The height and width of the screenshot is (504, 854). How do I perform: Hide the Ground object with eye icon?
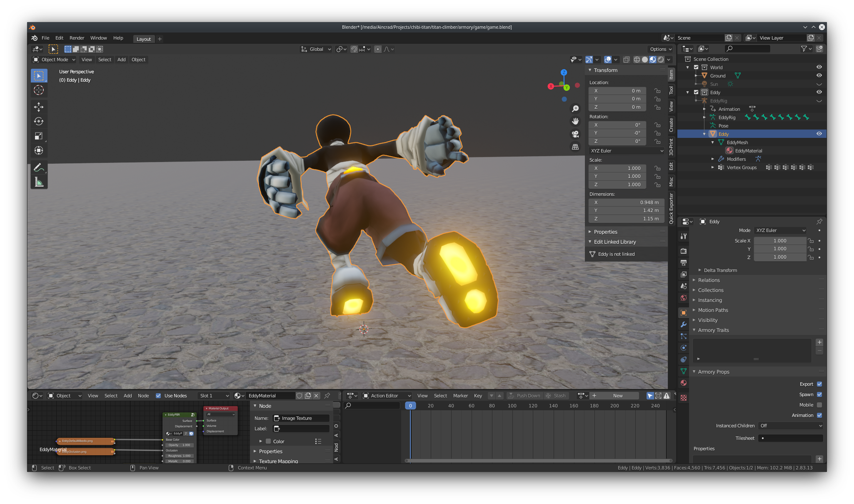(819, 75)
